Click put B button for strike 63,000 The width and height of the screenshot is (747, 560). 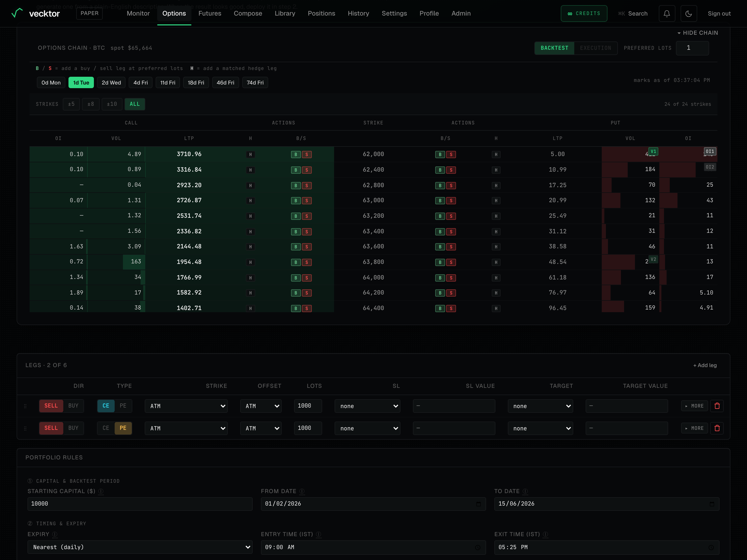point(440,201)
